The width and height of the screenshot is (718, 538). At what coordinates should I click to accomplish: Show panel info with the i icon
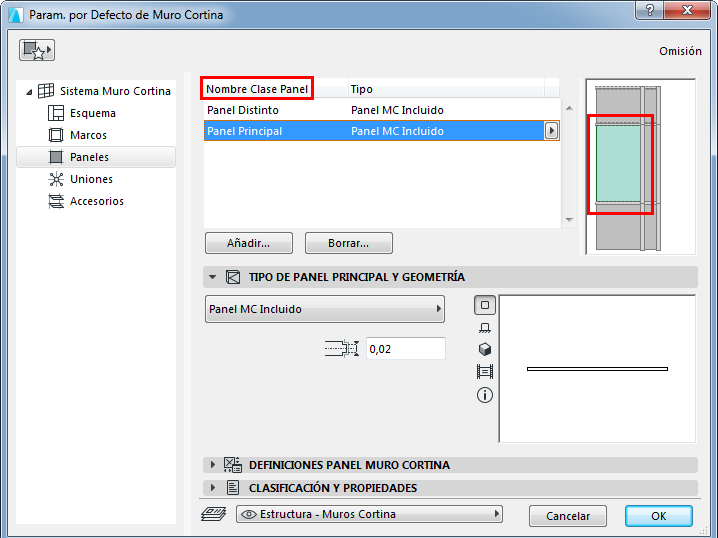(485, 394)
